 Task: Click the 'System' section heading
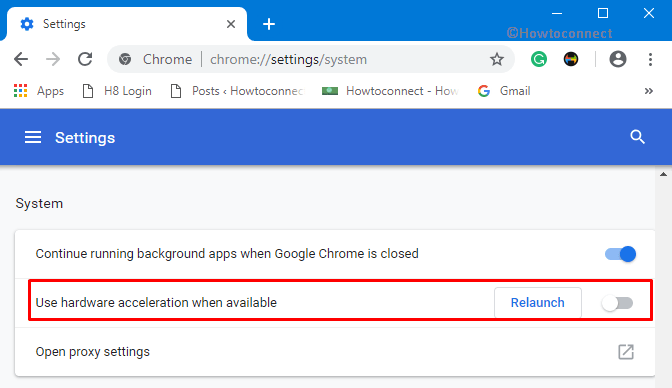39,203
